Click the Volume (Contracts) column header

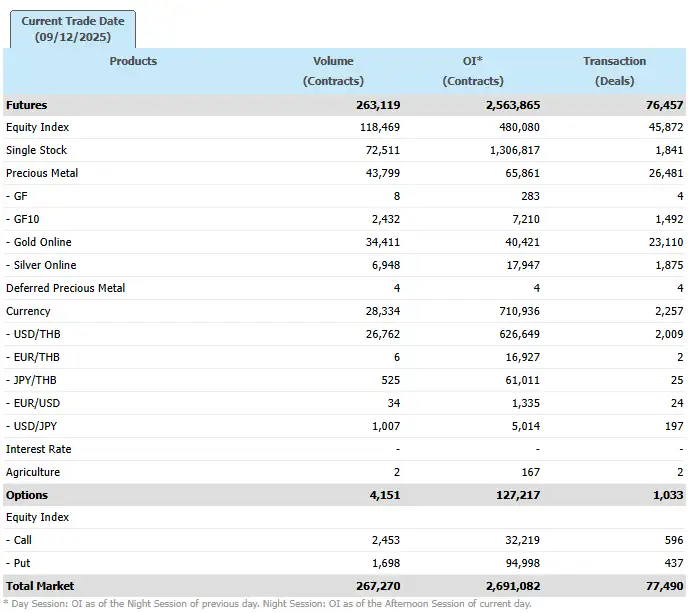pyautogui.click(x=333, y=70)
